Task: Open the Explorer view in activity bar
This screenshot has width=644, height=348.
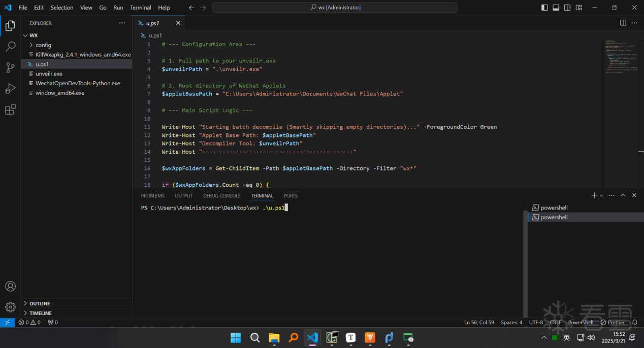Action: [x=10, y=26]
